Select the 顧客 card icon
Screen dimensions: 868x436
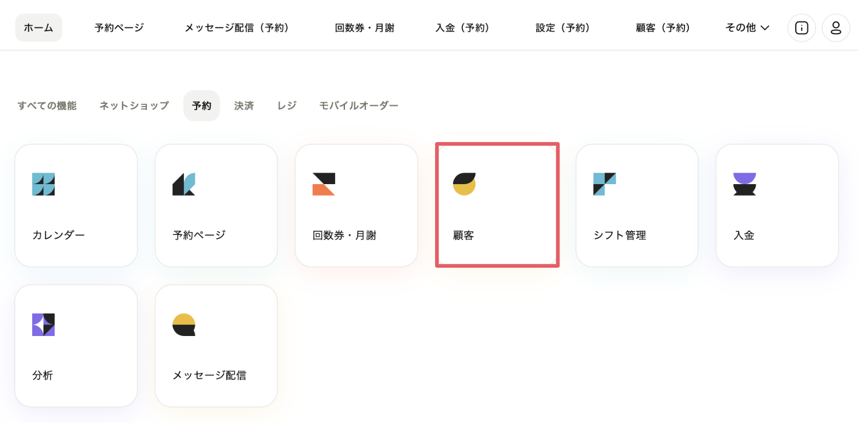(464, 184)
